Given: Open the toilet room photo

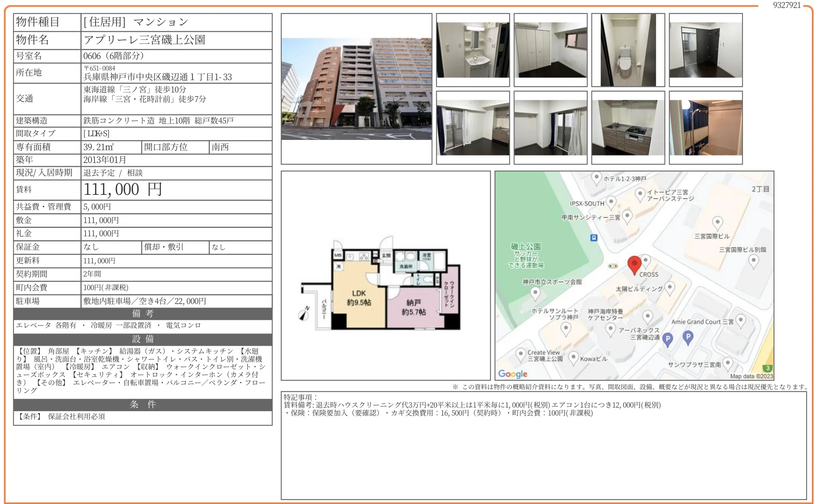Looking at the screenshot, I should 628,50.
